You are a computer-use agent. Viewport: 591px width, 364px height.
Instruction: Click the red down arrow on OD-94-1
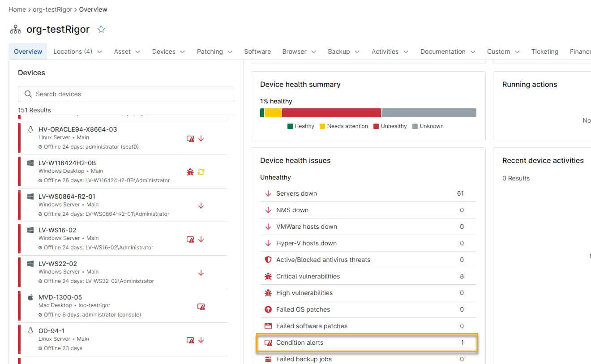point(201,340)
